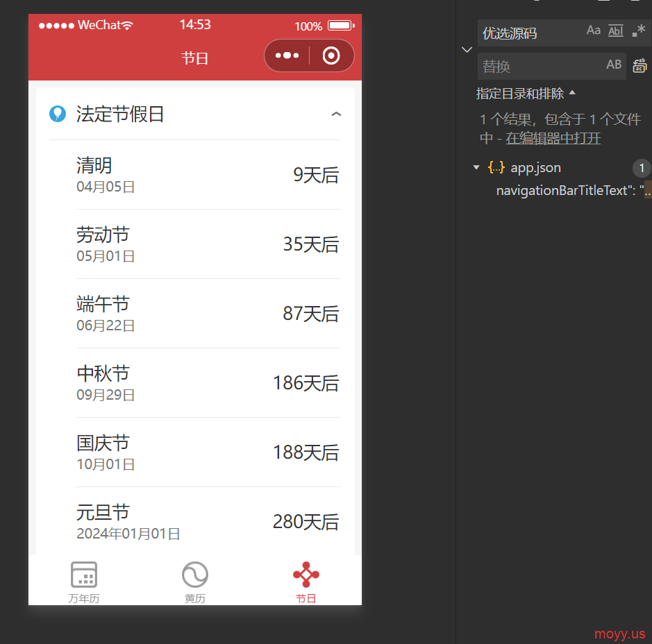The image size is (652, 644).
Task: Click the replace all icon
Action: point(640,66)
